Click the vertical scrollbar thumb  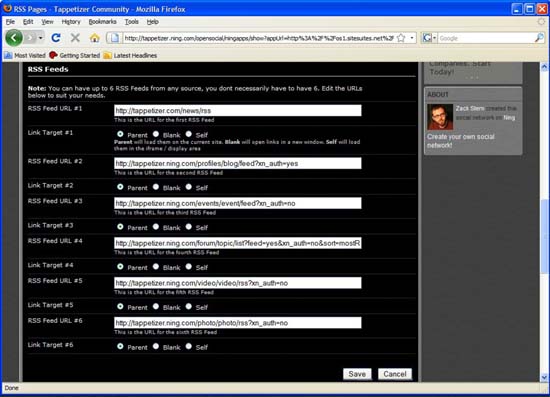(544, 237)
